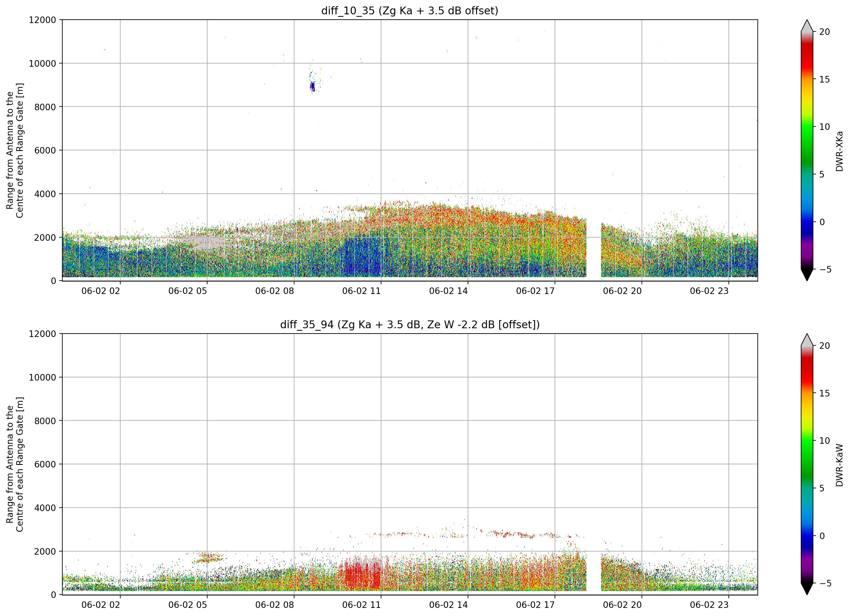Click the 8000 tick on top plot
This screenshot has height=616, width=850.
pyautogui.click(x=45, y=107)
